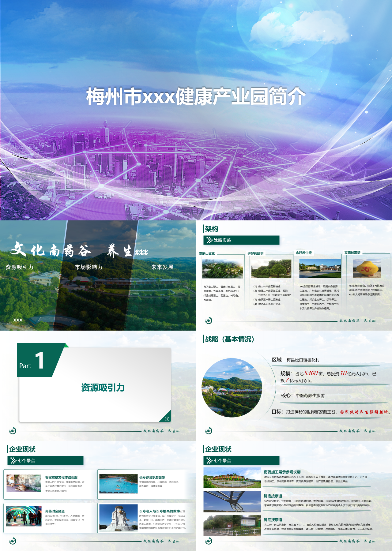Click the 七个景点 banner above 脚底按摩道
Image resolution: width=392 pixels, height=551 pixels.
pyautogui.click(x=241, y=461)
